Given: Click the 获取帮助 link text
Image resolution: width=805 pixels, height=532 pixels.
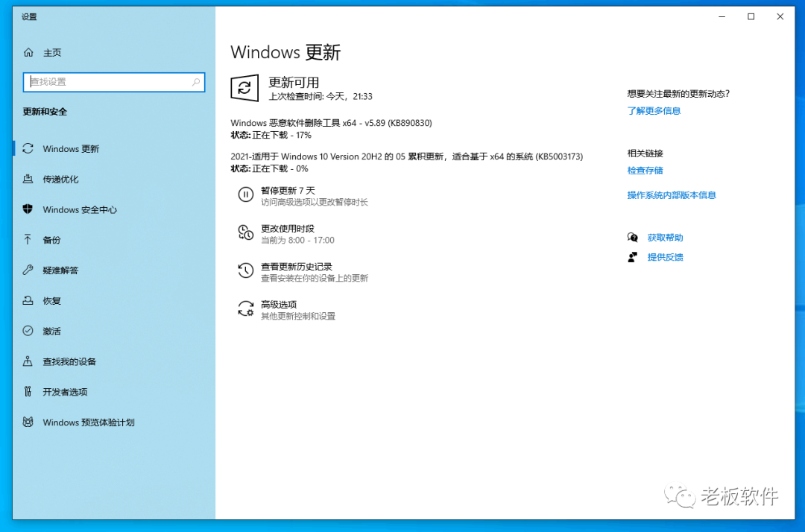Looking at the screenshot, I should click(665, 238).
